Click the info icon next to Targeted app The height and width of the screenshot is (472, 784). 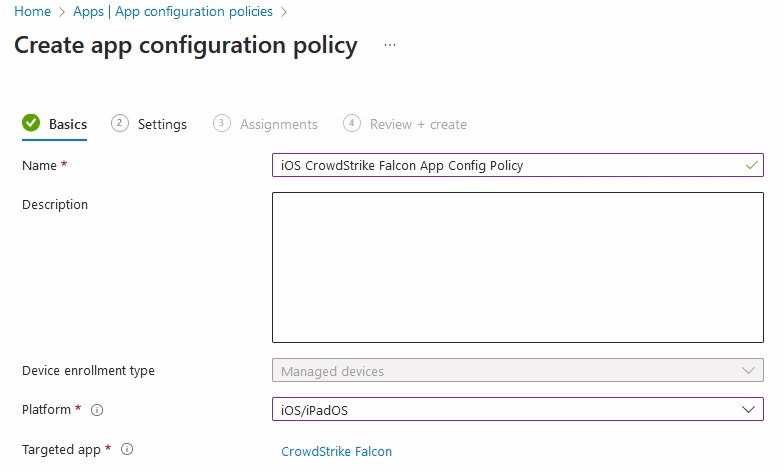pos(127,450)
